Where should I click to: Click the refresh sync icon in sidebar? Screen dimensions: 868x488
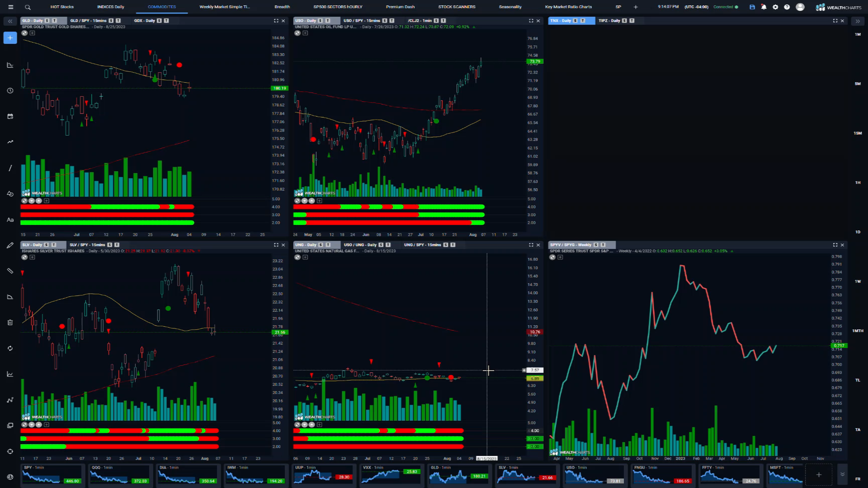[x=10, y=348]
